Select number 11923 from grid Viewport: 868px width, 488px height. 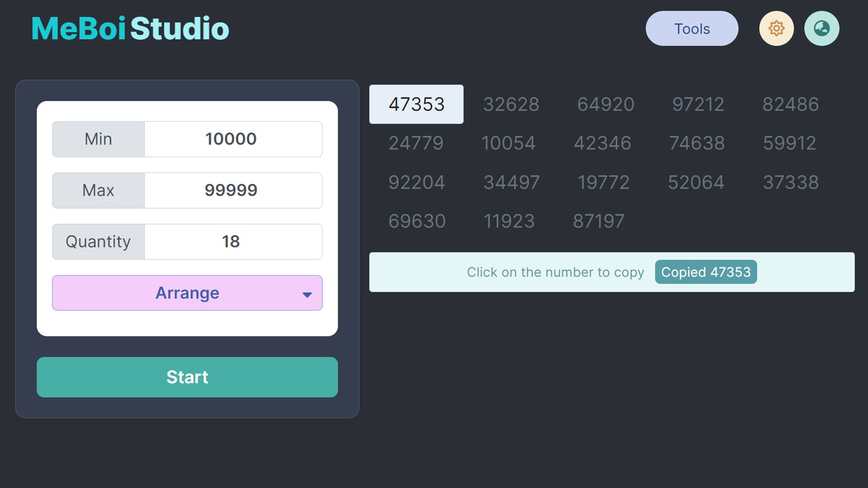pos(509,221)
